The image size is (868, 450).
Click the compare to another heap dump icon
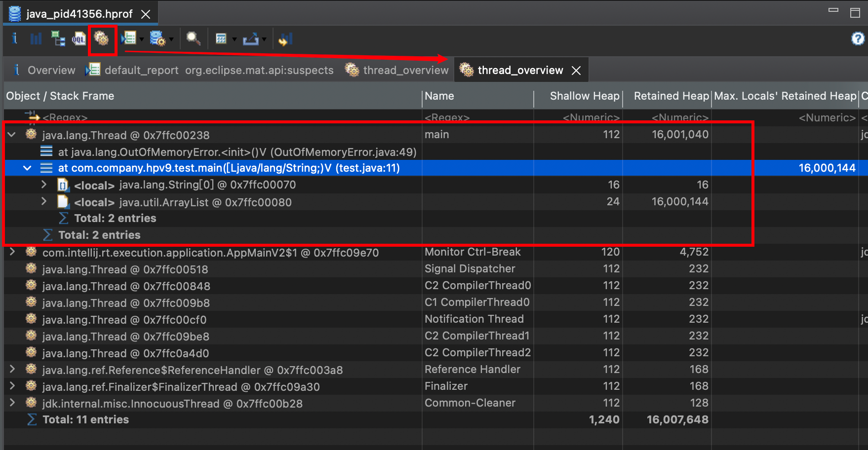tap(285, 38)
